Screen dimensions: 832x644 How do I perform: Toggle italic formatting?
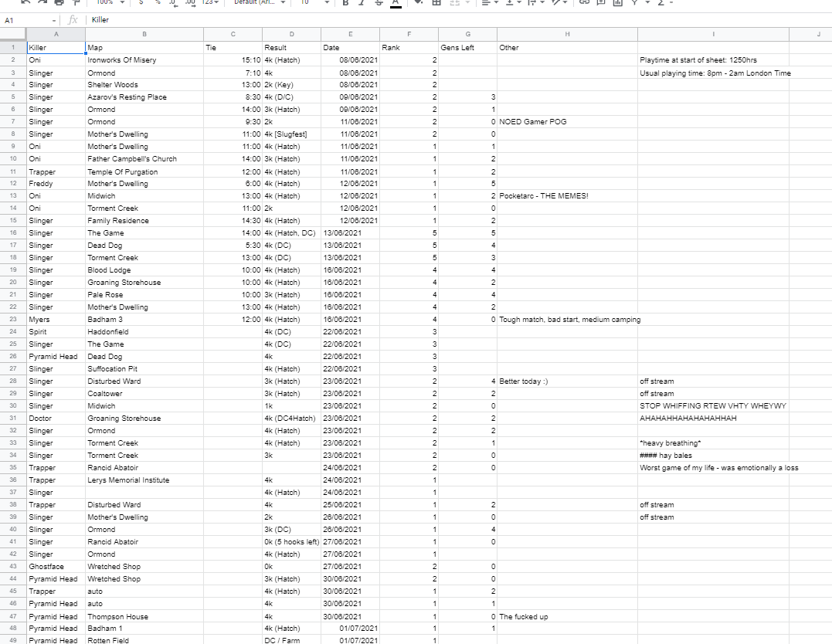[362, 2]
